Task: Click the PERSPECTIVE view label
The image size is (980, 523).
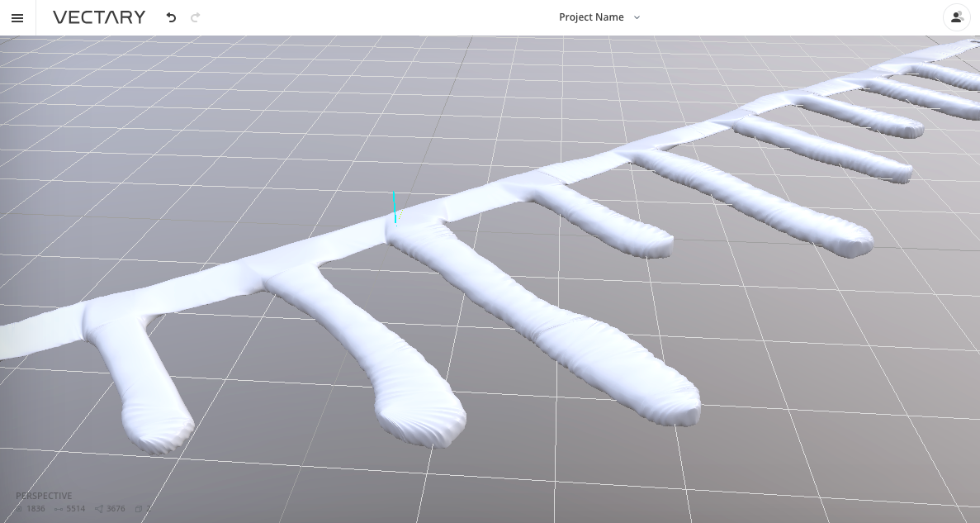Action: point(44,496)
